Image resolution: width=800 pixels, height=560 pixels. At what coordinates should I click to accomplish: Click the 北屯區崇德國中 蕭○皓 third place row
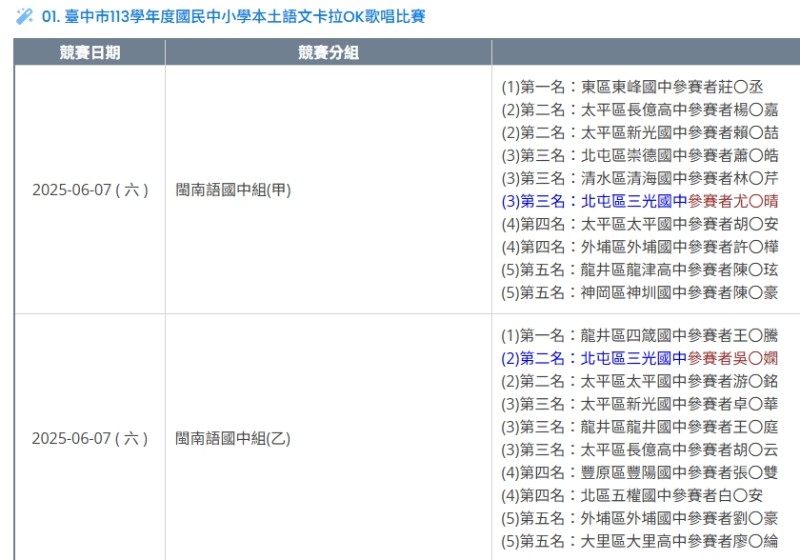pyautogui.click(x=639, y=156)
